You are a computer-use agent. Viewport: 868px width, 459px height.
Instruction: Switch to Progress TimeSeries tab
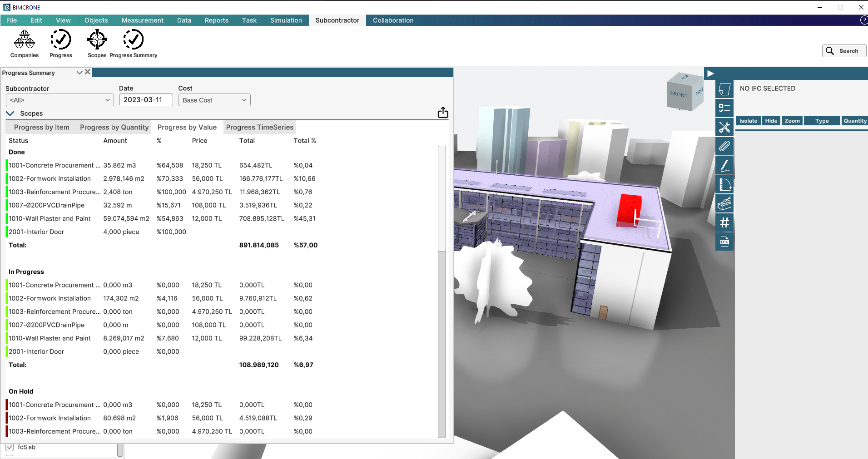pyautogui.click(x=259, y=127)
